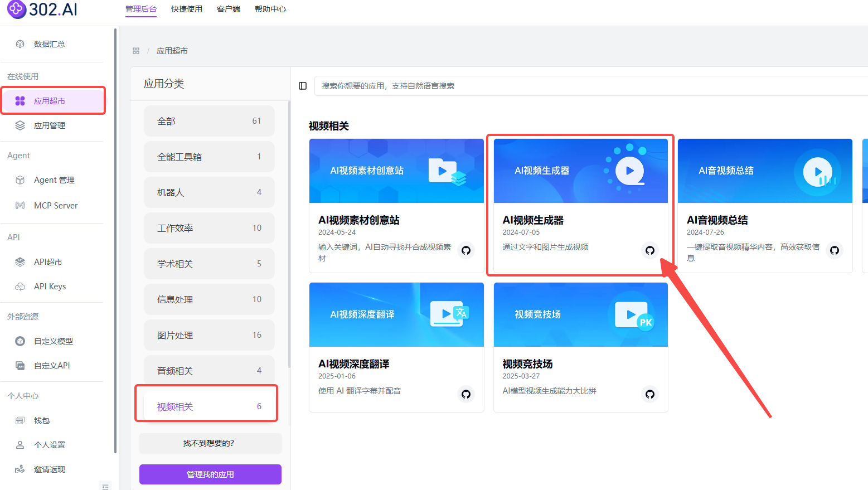Click the 应用超市 breadcrumb link
868x490 pixels.
172,51
